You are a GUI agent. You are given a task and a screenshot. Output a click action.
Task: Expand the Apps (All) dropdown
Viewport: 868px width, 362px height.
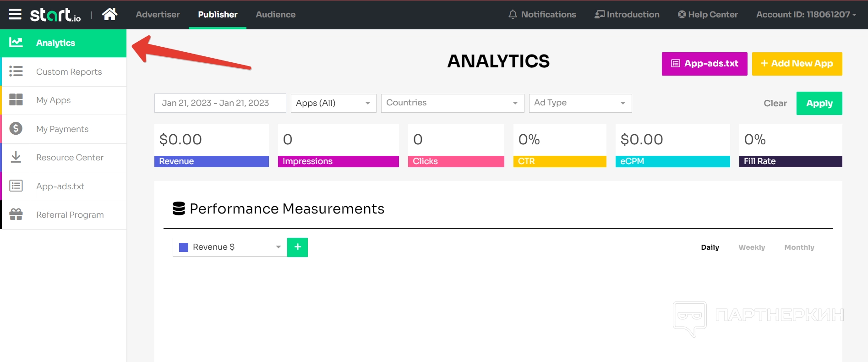(x=333, y=103)
